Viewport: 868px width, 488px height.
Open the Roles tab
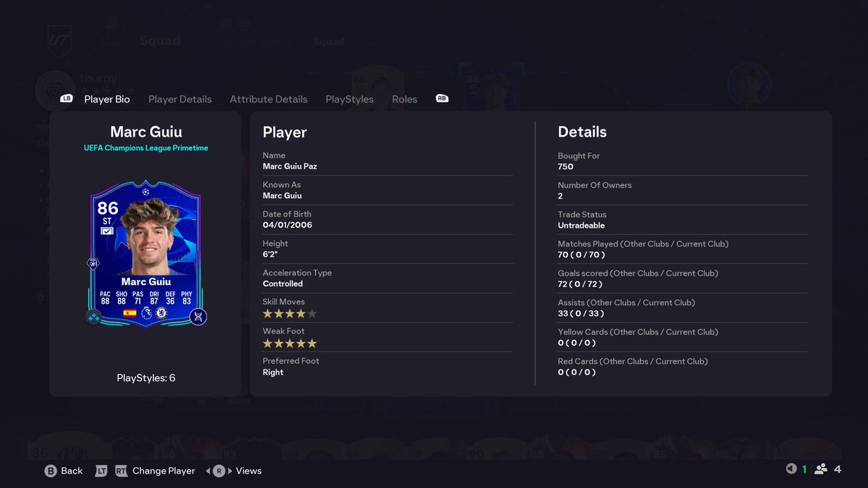pos(404,99)
